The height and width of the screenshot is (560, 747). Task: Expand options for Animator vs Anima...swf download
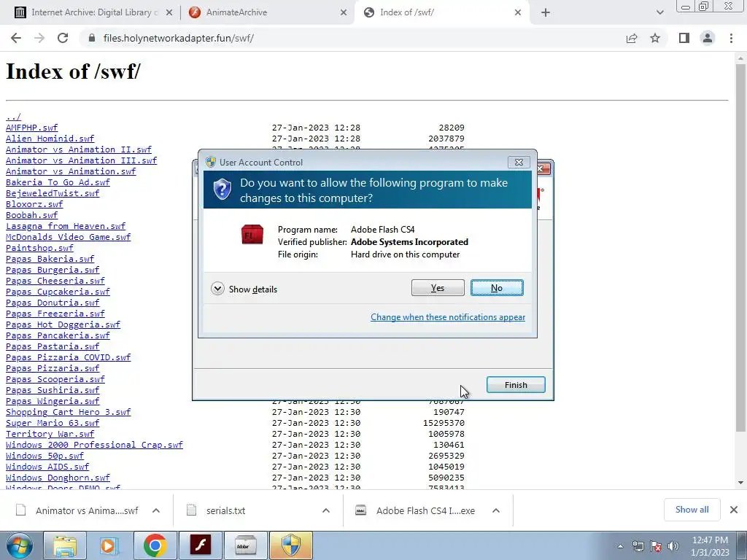(156, 510)
